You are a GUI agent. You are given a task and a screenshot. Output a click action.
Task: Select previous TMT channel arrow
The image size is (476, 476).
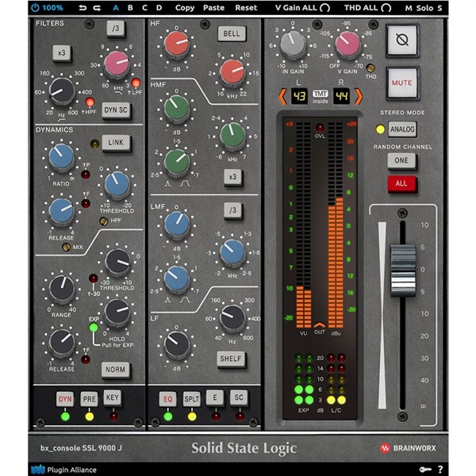[282, 96]
